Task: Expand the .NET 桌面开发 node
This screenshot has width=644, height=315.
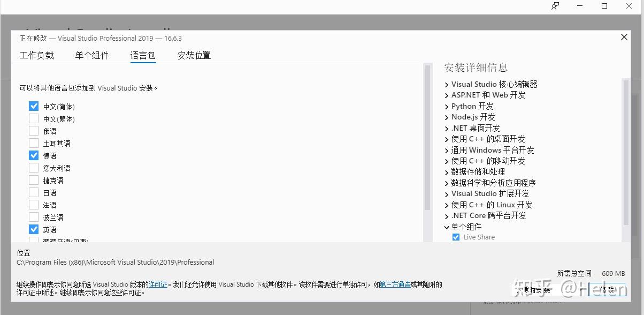Action: point(447,129)
